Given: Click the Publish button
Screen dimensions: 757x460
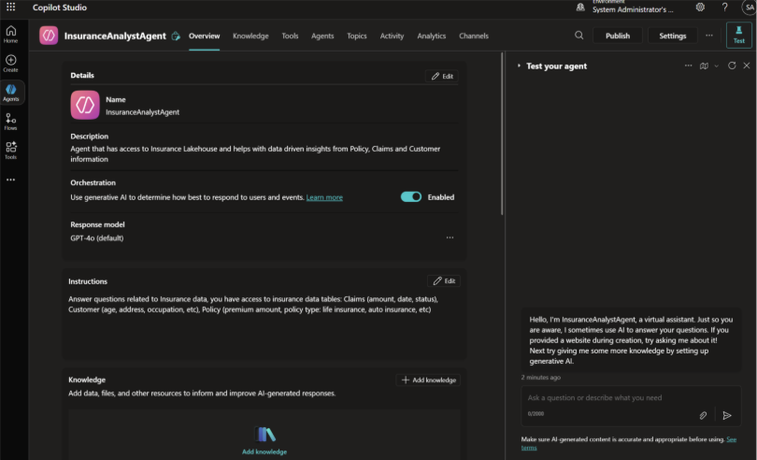Looking at the screenshot, I should (617, 36).
